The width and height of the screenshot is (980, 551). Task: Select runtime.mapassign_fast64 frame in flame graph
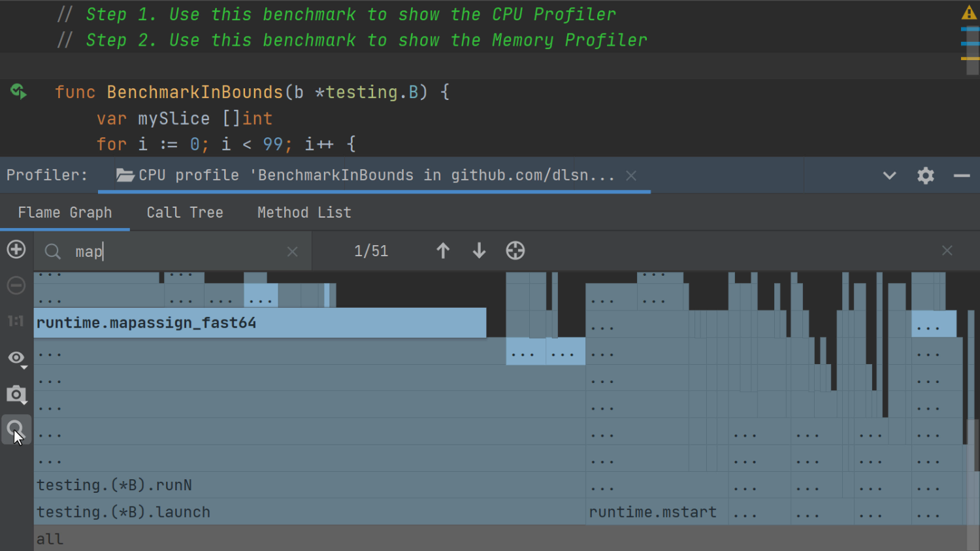(259, 323)
